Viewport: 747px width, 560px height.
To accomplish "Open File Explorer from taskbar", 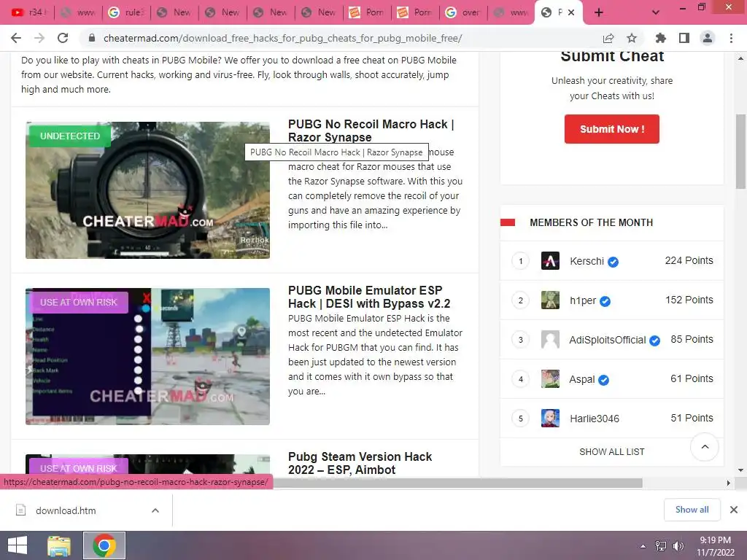I will (59, 545).
